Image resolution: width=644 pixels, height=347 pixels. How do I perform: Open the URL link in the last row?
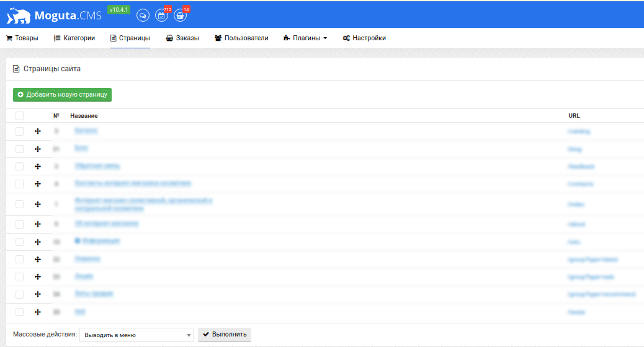tap(576, 312)
